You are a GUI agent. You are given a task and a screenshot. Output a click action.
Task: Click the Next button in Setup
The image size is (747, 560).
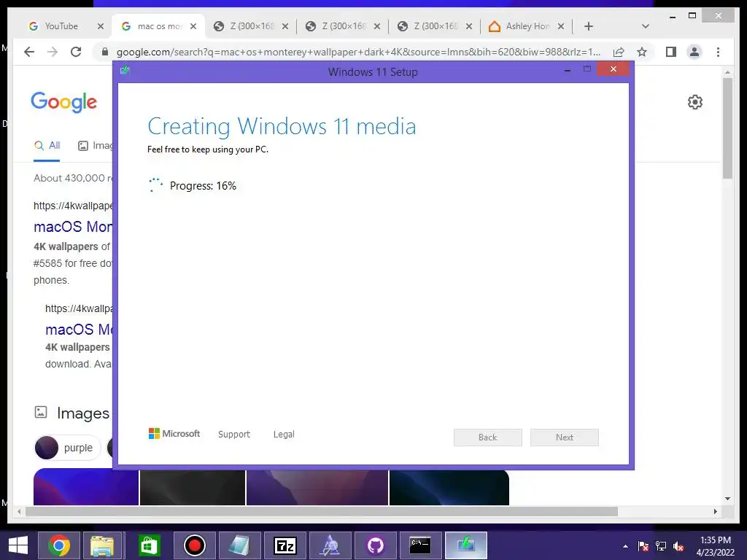point(565,437)
